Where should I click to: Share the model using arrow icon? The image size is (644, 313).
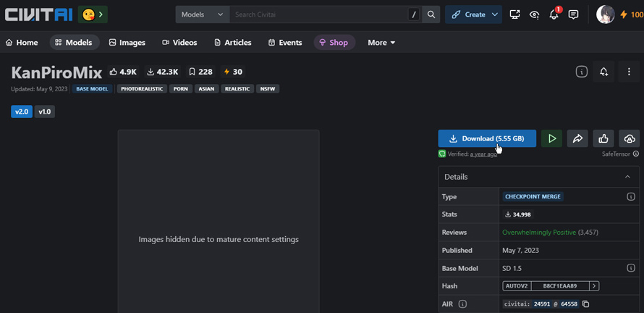point(577,138)
